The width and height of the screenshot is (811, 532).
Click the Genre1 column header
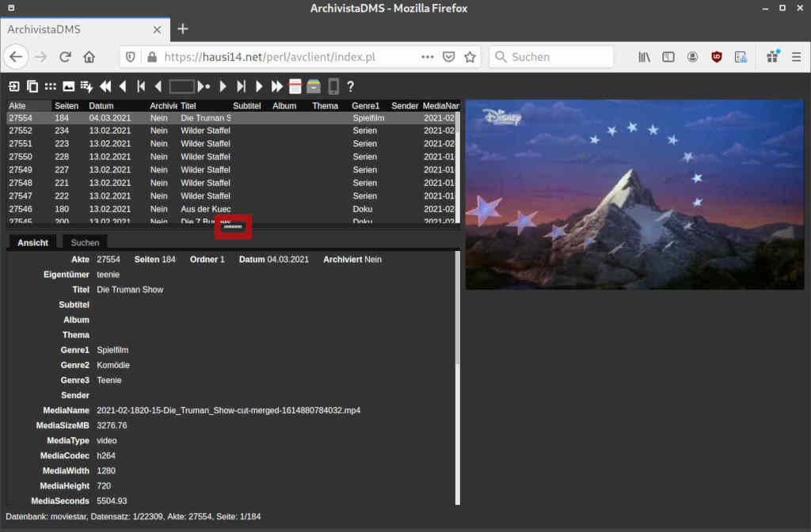click(x=365, y=105)
